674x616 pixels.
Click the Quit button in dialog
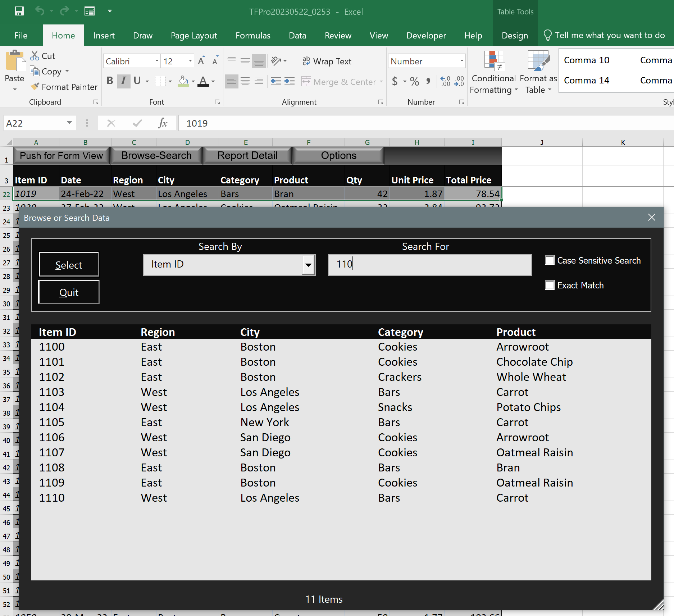tap(69, 292)
